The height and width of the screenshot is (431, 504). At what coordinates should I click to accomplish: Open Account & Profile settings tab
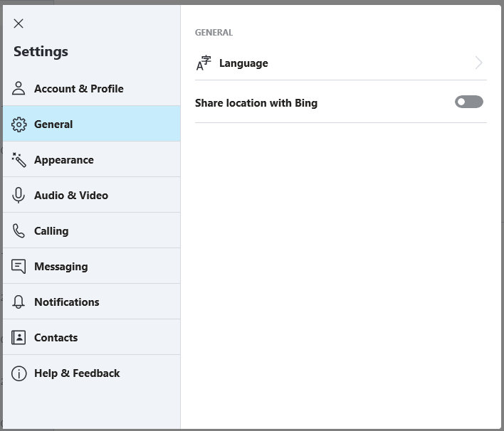[x=92, y=88]
